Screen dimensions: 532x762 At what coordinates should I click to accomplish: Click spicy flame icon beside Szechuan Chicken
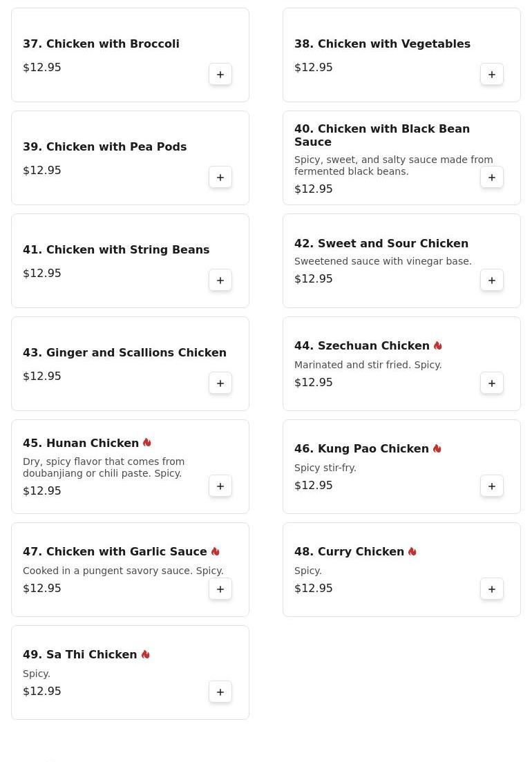click(x=438, y=346)
